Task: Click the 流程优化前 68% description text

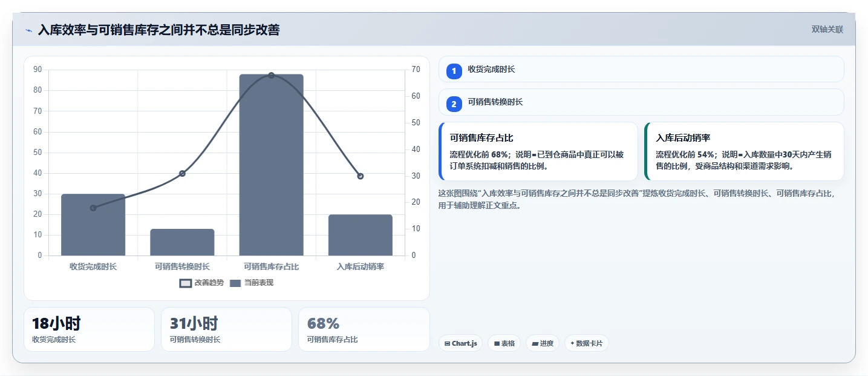Action: [537, 160]
